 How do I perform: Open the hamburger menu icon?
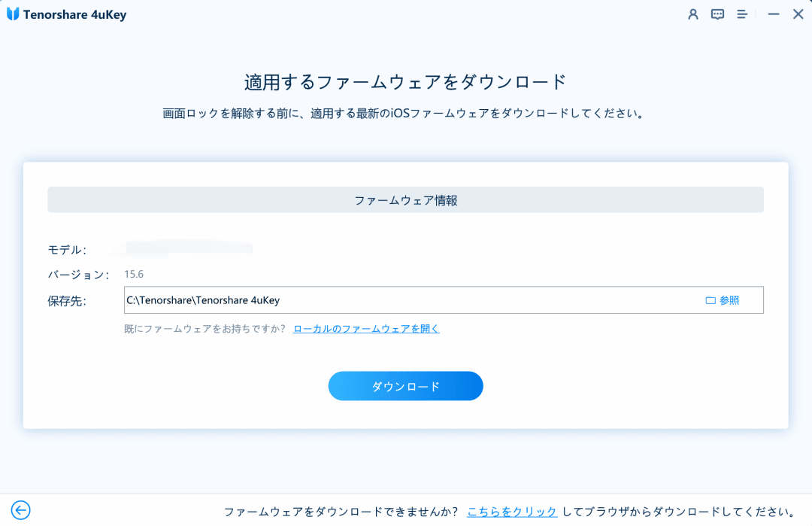coord(742,14)
